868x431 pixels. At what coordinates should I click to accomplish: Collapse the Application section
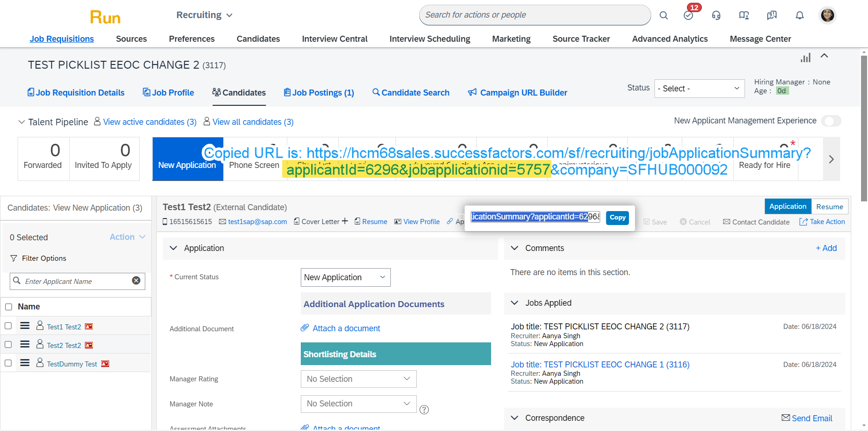(174, 248)
